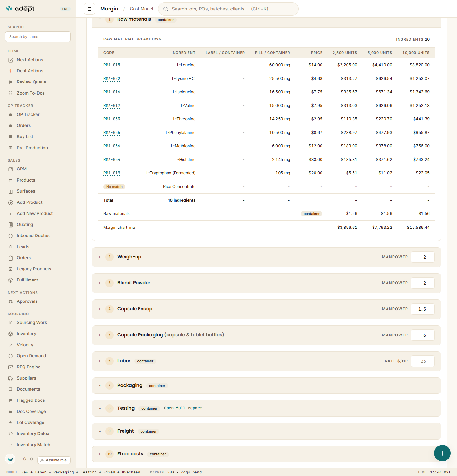Click the CRM sidebar icon
The image size is (457, 476).
[x=10, y=169]
